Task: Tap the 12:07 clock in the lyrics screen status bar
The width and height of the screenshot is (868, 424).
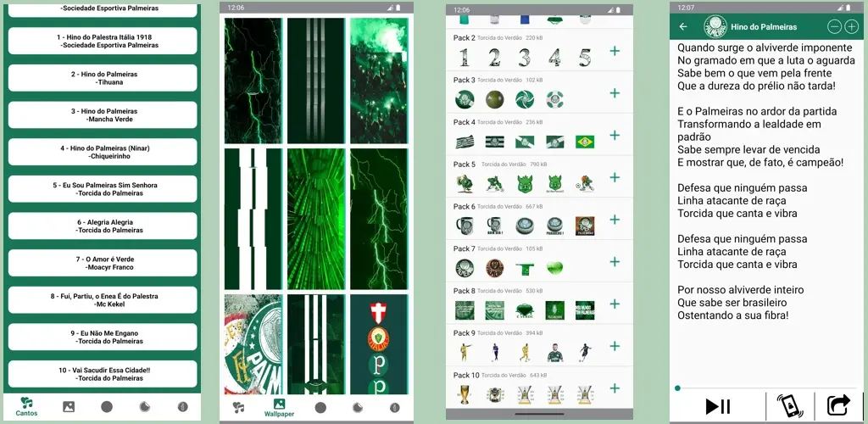Action: pyautogui.click(x=687, y=8)
